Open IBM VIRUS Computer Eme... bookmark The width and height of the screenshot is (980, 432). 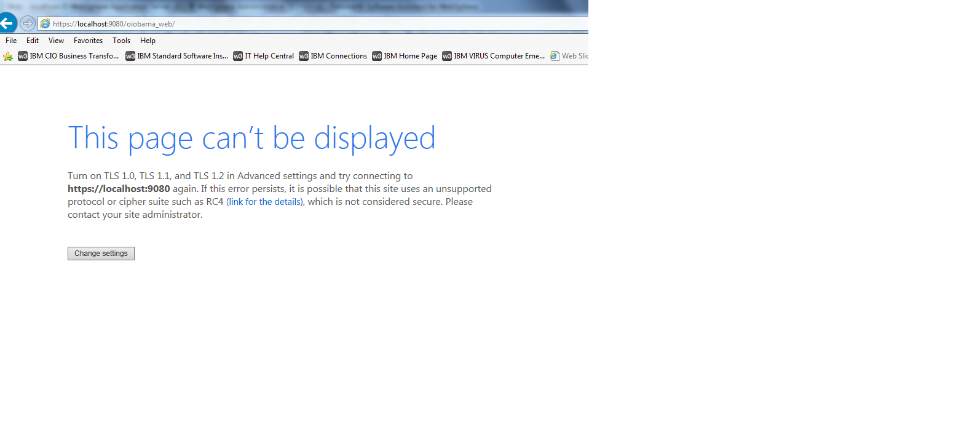(x=493, y=56)
